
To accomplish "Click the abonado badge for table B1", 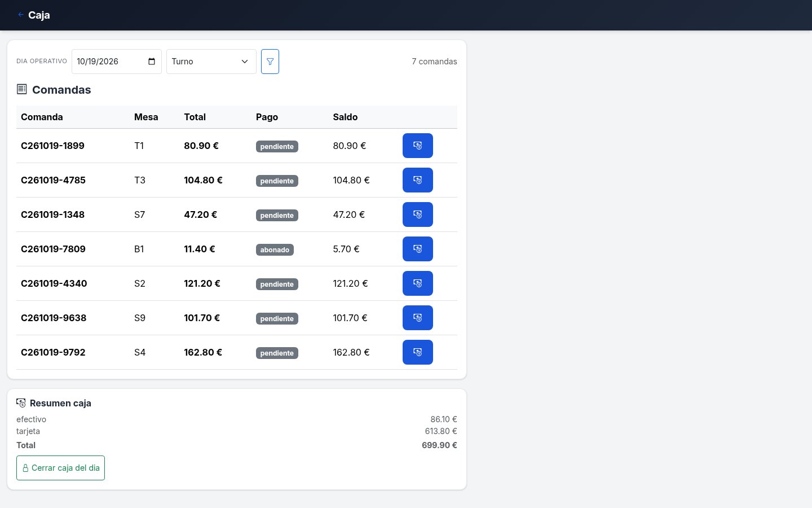I will click(x=275, y=249).
